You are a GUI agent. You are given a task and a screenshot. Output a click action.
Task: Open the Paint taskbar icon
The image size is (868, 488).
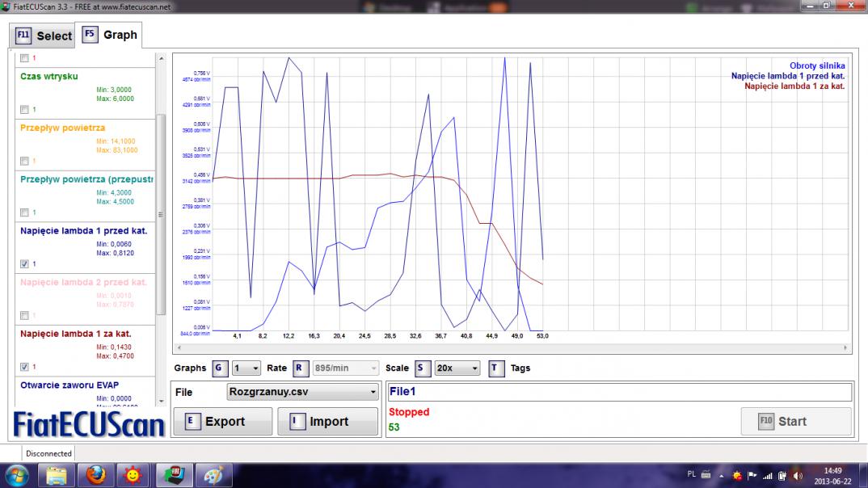click(x=213, y=475)
